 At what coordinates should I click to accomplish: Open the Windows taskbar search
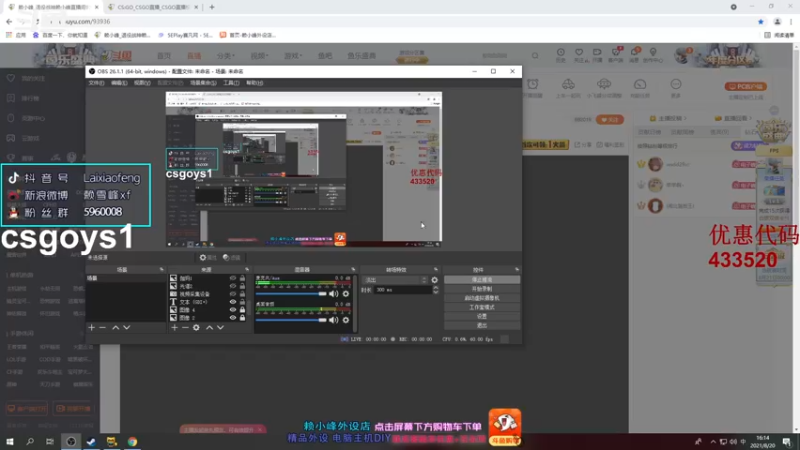30,442
